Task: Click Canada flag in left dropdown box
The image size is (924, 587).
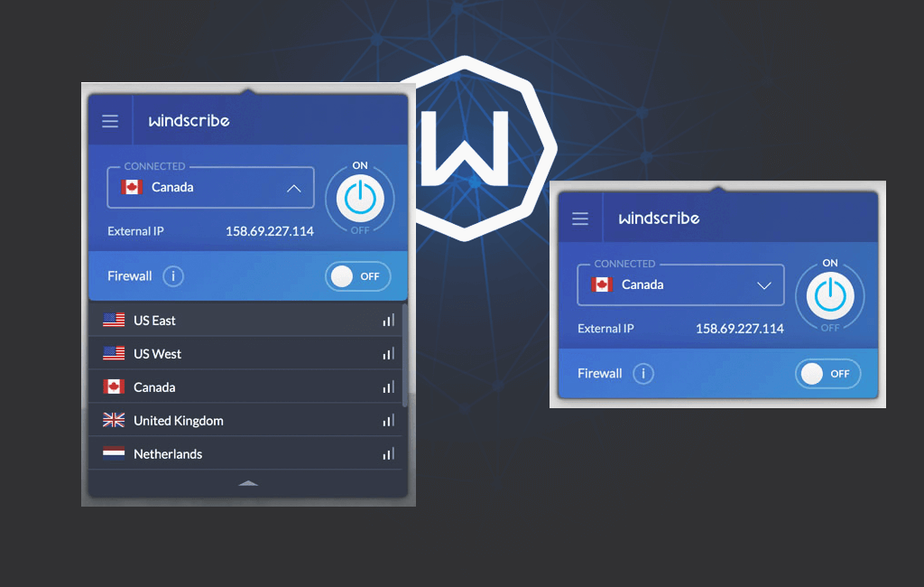Action: [132, 187]
